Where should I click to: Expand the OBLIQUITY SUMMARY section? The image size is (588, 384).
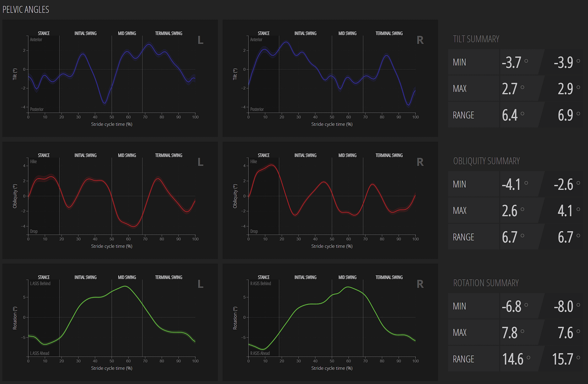click(486, 161)
